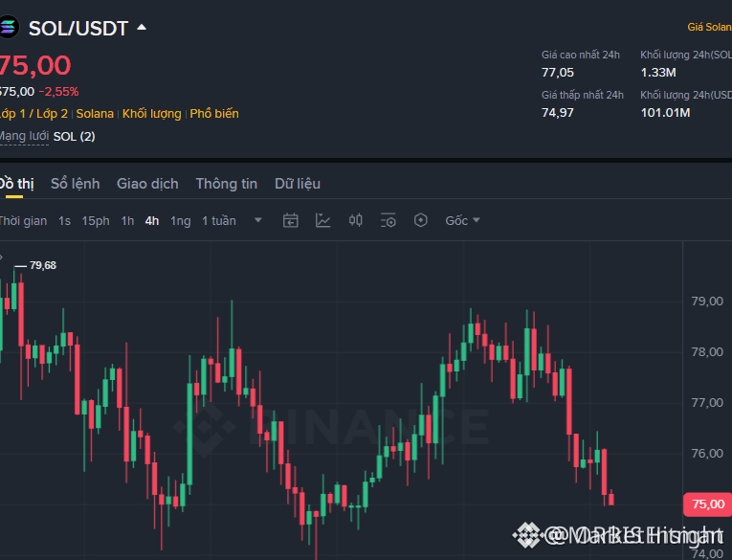Open chart display settings icon
732x560 pixels.
point(388,220)
